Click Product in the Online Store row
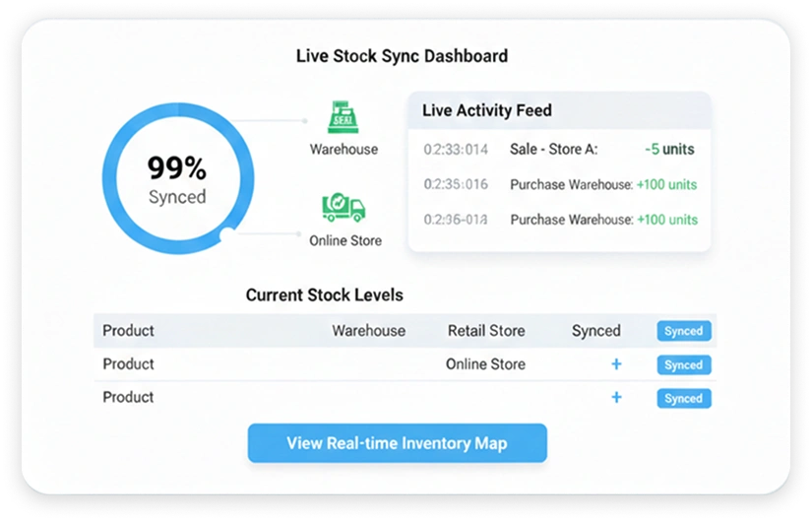The image size is (812, 521). (128, 364)
